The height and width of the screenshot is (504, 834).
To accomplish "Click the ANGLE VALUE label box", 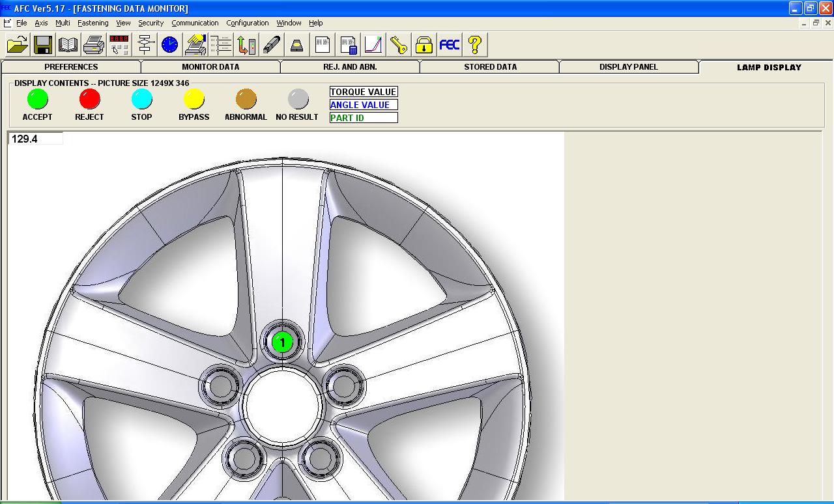I will (364, 105).
